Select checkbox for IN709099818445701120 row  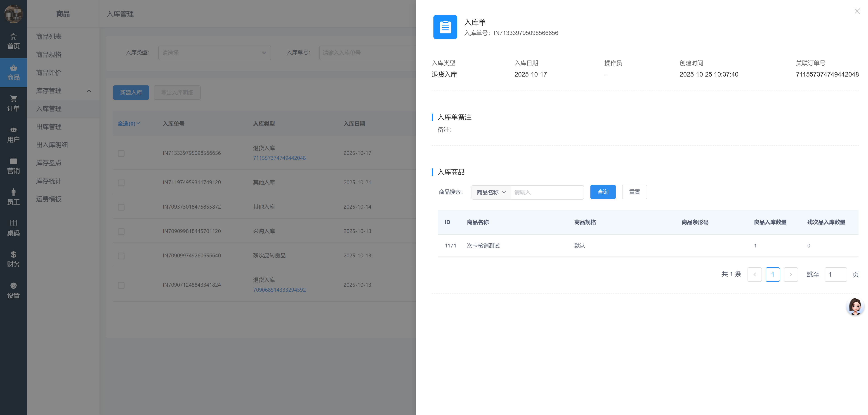(x=121, y=232)
